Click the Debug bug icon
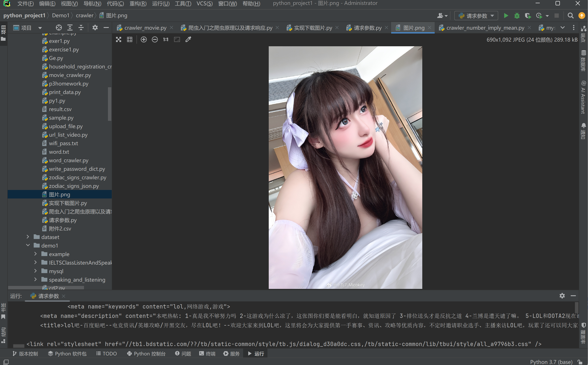The width and height of the screenshot is (588, 365). (517, 16)
